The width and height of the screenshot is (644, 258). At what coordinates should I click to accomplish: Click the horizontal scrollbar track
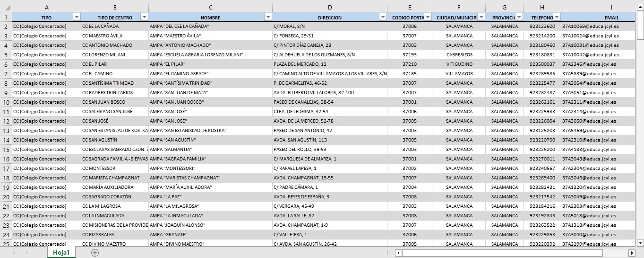pyautogui.click(x=614, y=253)
